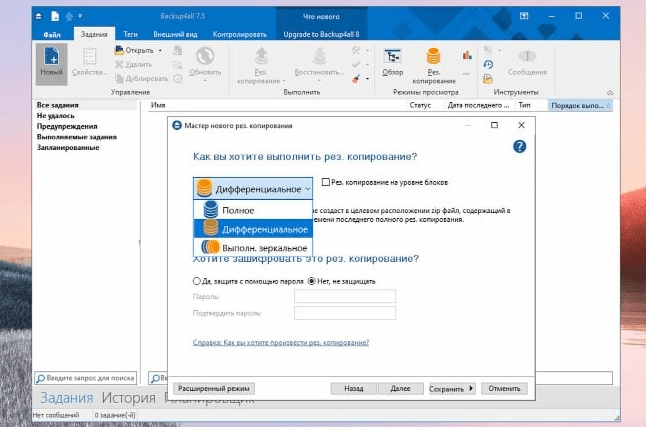Click the up arrow icon in title bar

click(69, 16)
